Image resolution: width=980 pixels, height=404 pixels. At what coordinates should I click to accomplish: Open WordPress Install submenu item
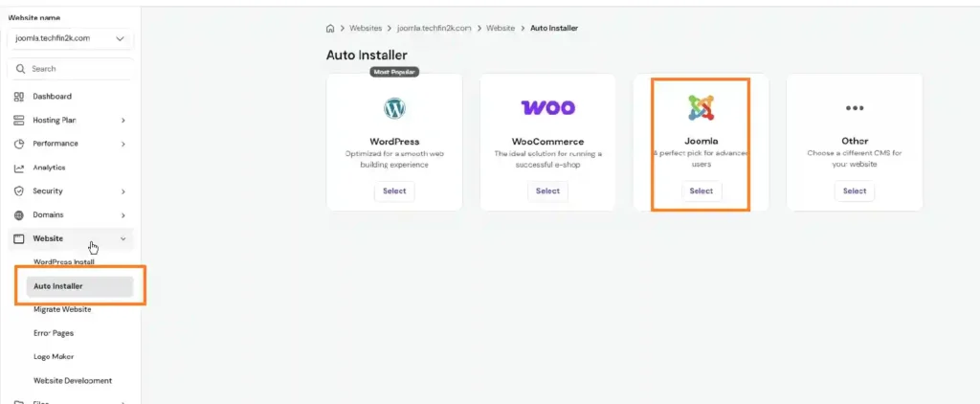pos(64,262)
